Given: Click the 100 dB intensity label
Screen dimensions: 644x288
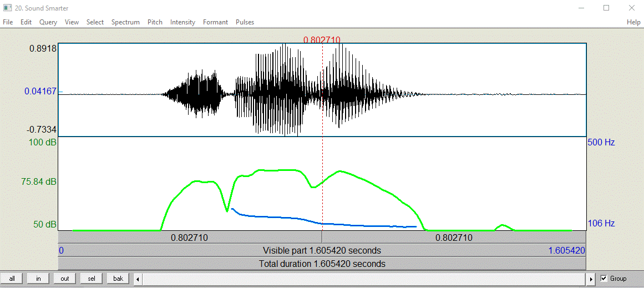Looking at the screenshot, I should (x=42, y=143).
